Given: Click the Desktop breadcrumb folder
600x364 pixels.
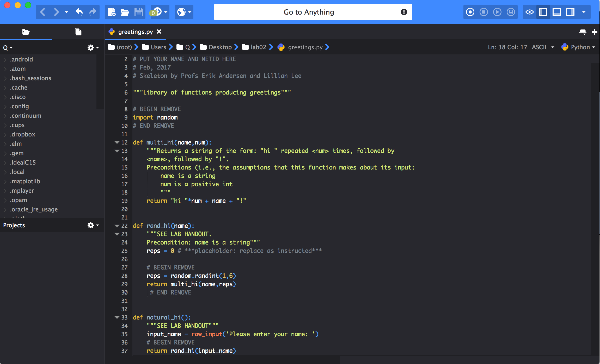Looking at the screenshot, I should (220, 47).
